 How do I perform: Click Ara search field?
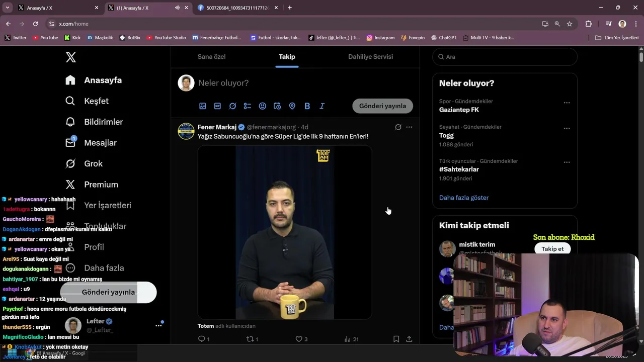(505, 57)
